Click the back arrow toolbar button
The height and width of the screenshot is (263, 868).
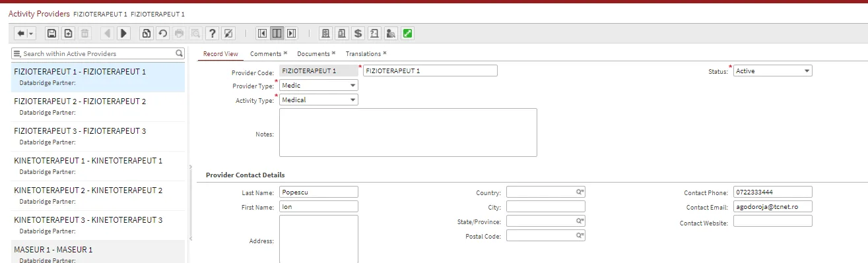point(20,33)
